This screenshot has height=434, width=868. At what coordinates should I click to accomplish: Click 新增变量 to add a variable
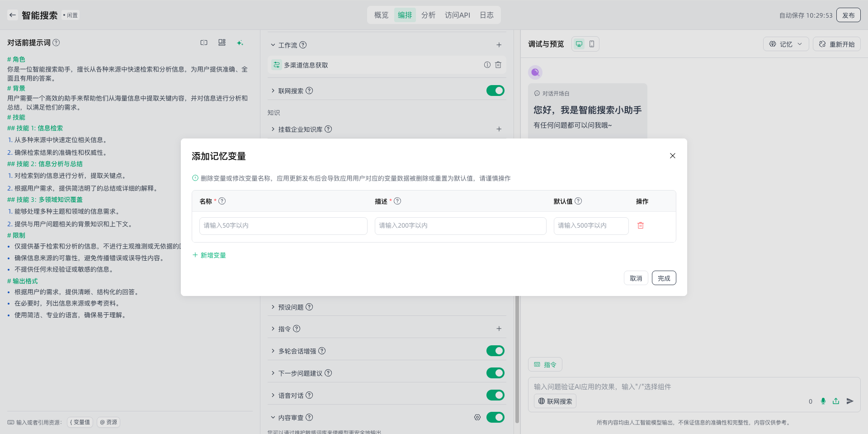point(209,255)
